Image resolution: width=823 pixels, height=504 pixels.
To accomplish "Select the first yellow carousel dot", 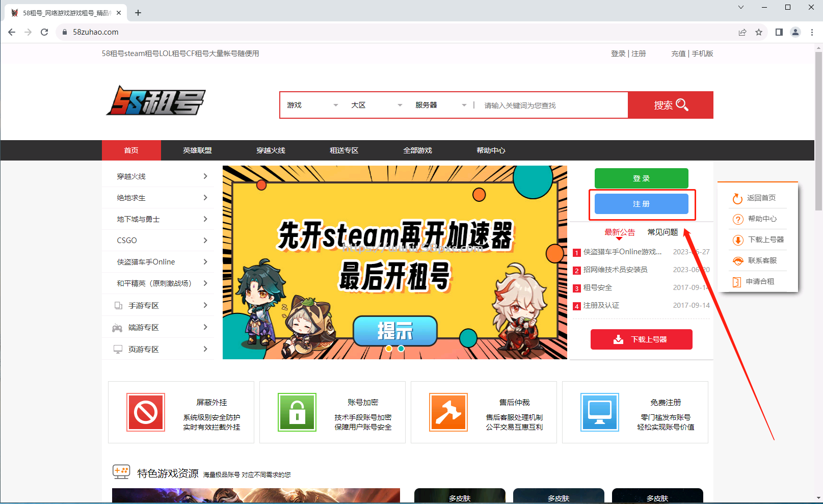I will tap(389, 349).
